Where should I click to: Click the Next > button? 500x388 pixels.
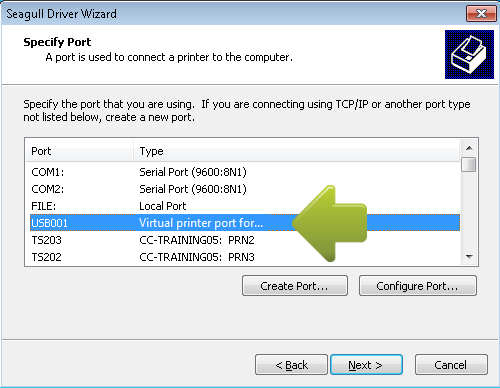coord(366,365)
